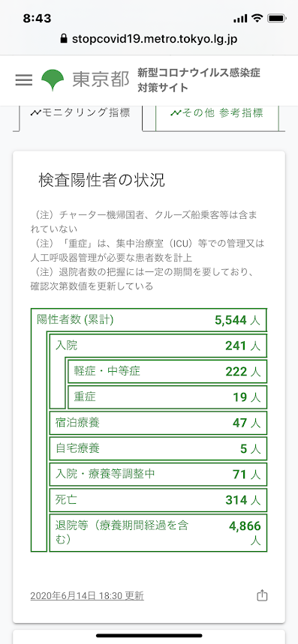Tap the stopcovid19.metro.tokyo.lg.jp address field
Screen dimensions: 298x644
click(149, 39)
